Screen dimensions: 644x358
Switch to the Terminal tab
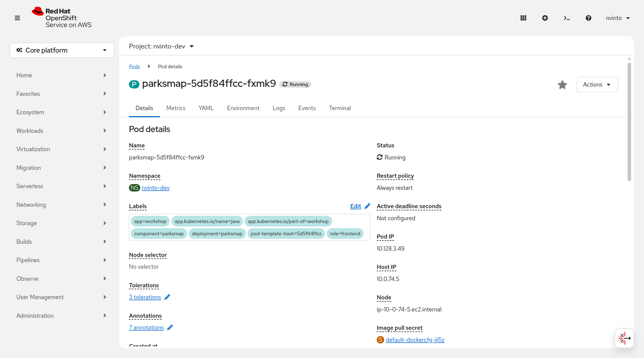click(340, 108)
